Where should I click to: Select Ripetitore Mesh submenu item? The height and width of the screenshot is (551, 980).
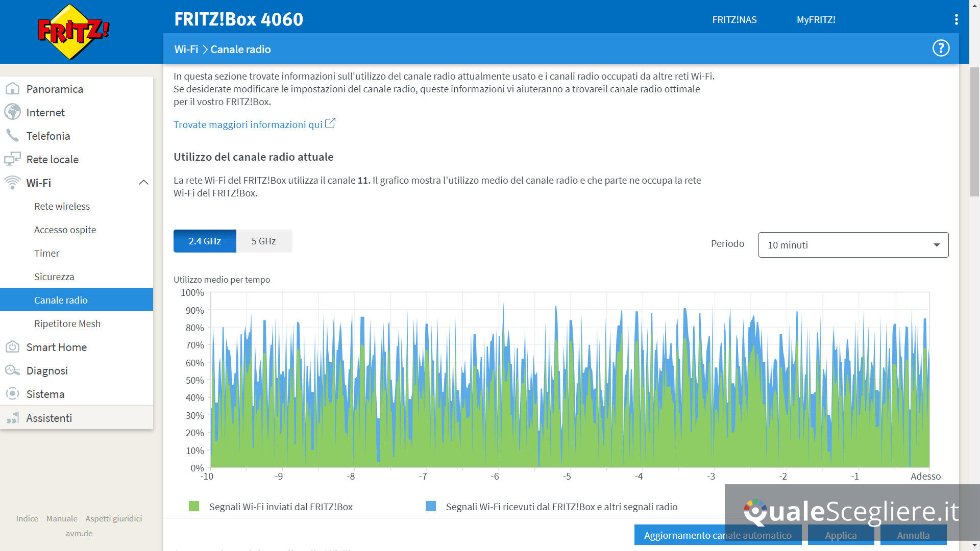click(x=67, y=323)
